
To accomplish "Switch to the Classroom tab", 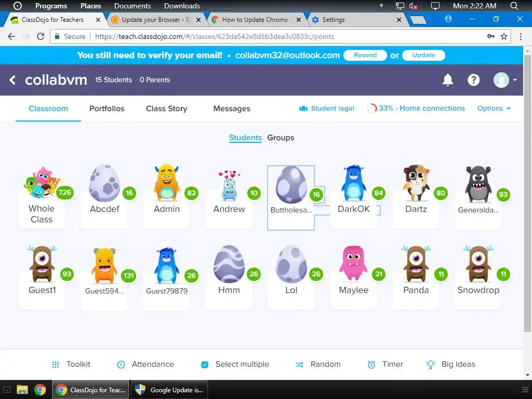I will [48, 109].
